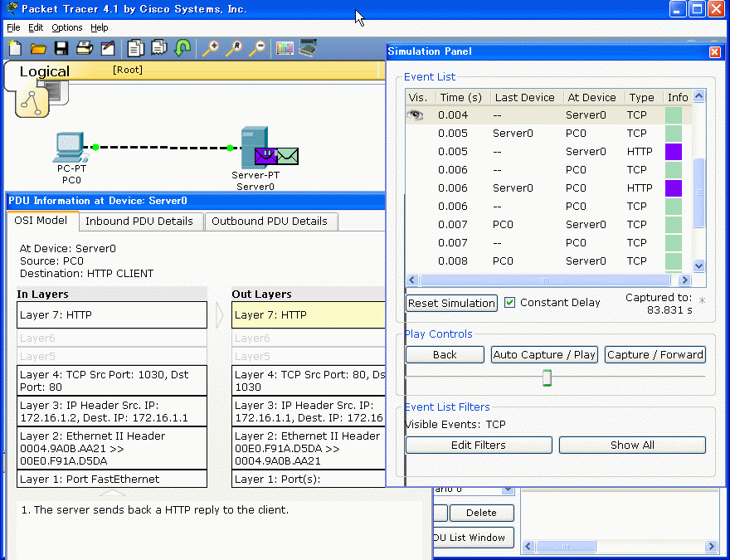Click the purple HTTP envelope on Server0
This screenshot has height=560, width=730.
[265, 157]
